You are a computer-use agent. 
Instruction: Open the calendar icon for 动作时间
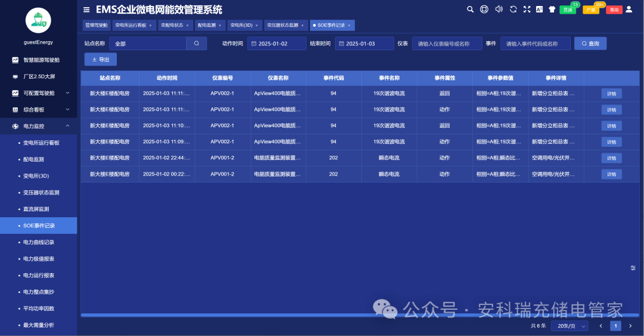[254, 44]
